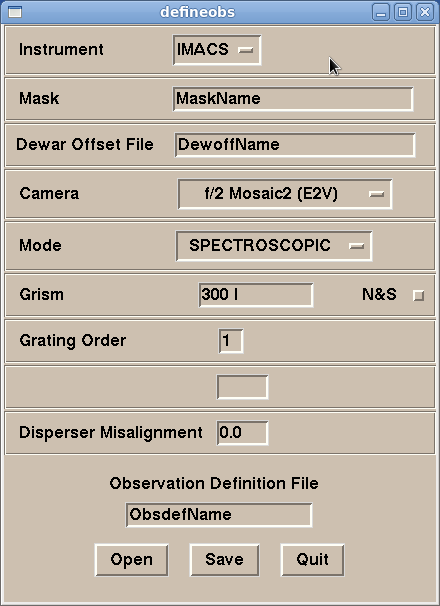Click the Open button

click(x=131, y=560)
